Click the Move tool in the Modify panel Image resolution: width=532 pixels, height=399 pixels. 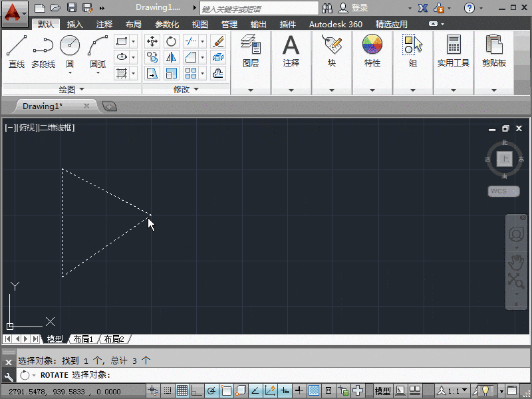pyautogui.click(x=151, y=41)
